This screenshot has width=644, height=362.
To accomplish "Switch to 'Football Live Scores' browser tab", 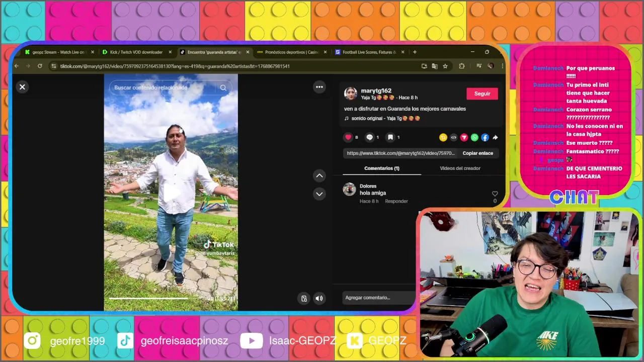I will 369,52.
